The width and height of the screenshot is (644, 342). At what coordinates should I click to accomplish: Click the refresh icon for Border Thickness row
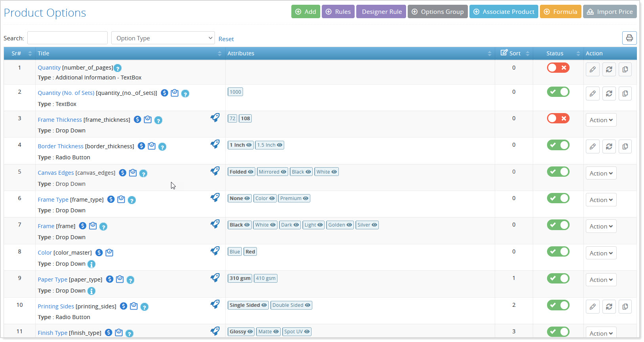point(609,147)
